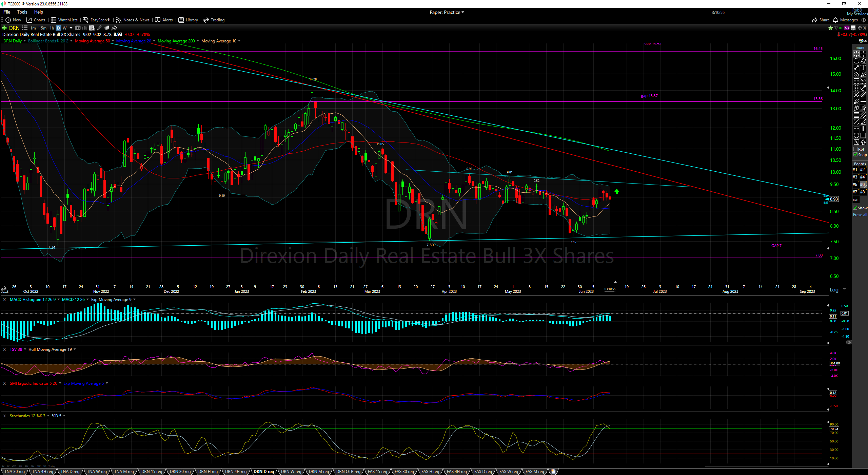Open the Tools menu
This screenshot has width=868, height=475.
tap(22, 12)
